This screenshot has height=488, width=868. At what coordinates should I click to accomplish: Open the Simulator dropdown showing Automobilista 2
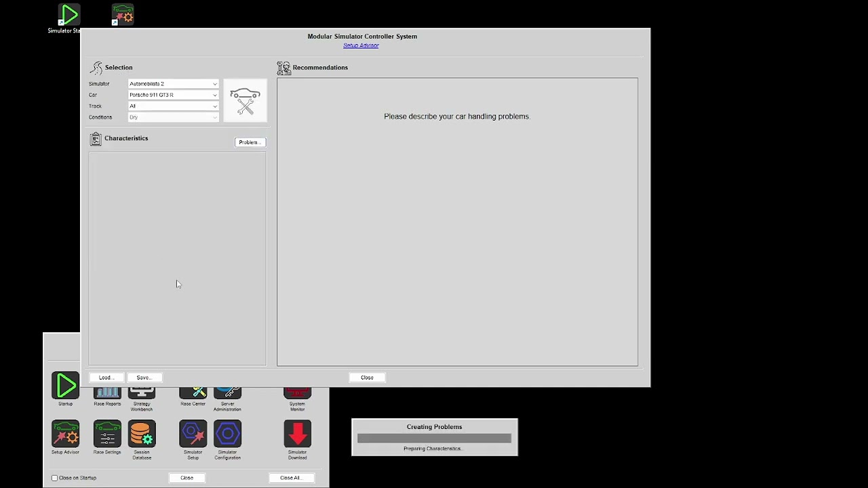(174, 84)
